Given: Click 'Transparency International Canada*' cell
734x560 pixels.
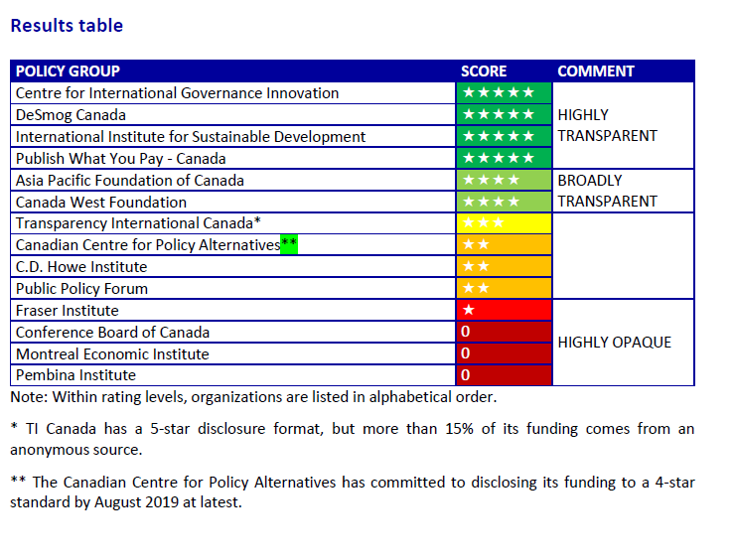Looking at the screenshot, I should pos(233,223).
